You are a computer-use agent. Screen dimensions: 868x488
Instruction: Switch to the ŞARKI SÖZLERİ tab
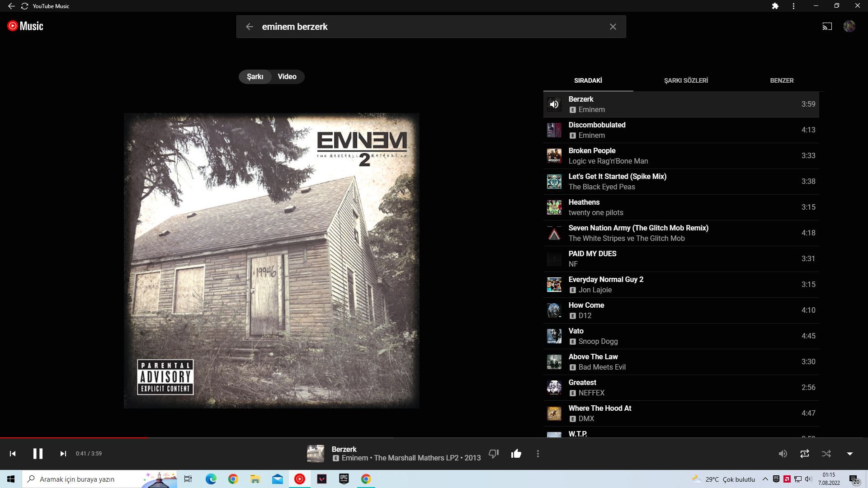coord(685,80)
